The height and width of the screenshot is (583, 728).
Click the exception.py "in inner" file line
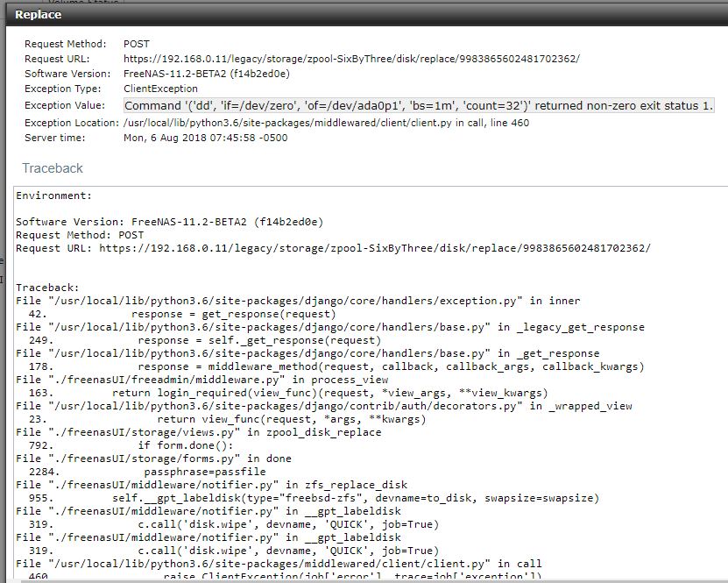[x=298, y=301]
